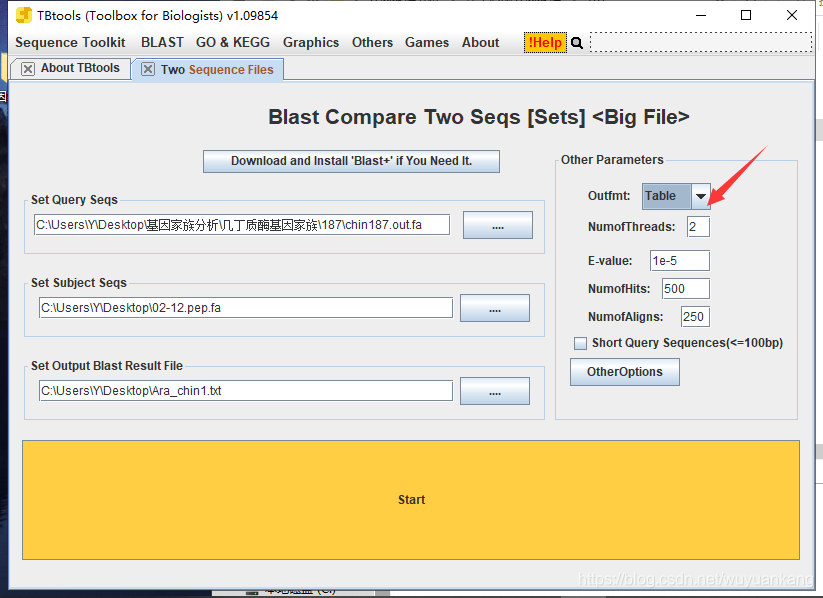Click the yellow Start button

(411, 500)
